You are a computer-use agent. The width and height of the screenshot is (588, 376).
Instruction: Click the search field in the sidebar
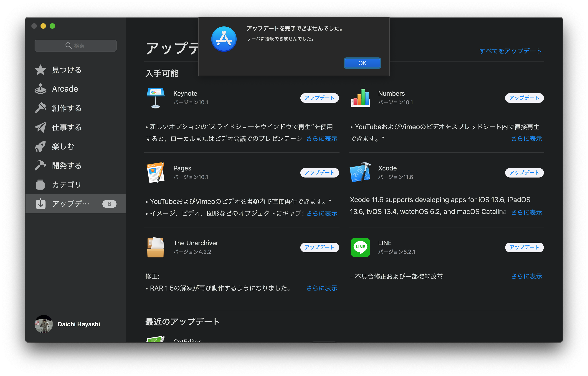pos(75,45)
